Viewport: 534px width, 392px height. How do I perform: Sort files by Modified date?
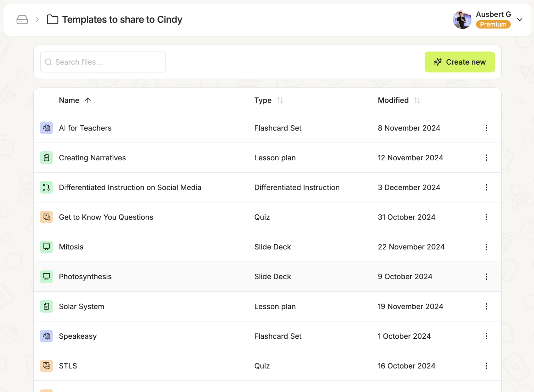pos(417,100)
